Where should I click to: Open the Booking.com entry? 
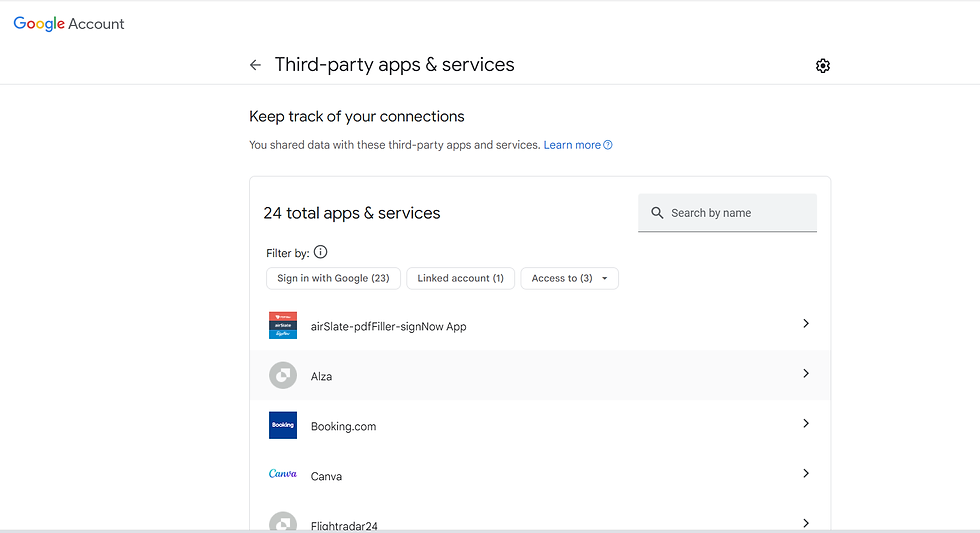[x=540, y=425]
